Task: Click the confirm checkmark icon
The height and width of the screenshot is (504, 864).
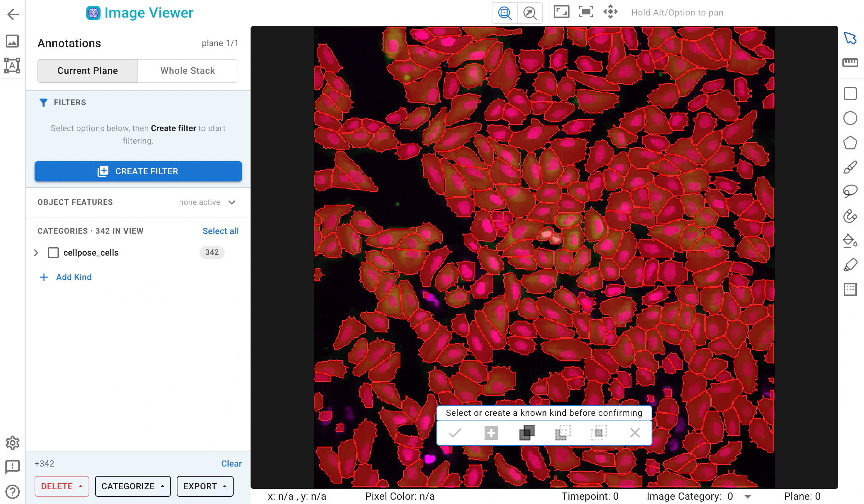Action: [x=455, y=433]
